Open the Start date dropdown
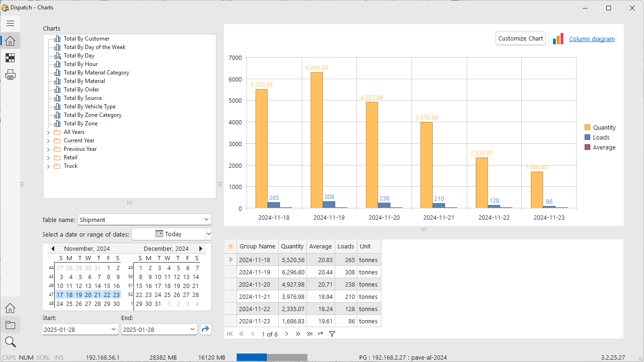Screen dimensions: 644x362 click(113, 329)
